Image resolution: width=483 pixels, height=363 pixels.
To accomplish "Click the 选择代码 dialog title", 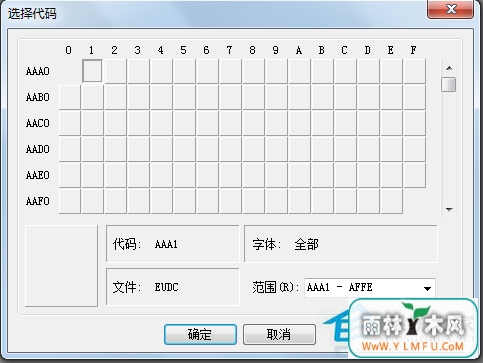I will tap(32, 14).
